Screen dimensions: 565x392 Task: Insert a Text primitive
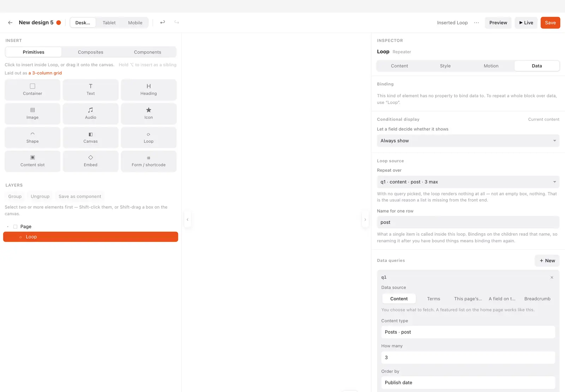[x=90, y=90]
